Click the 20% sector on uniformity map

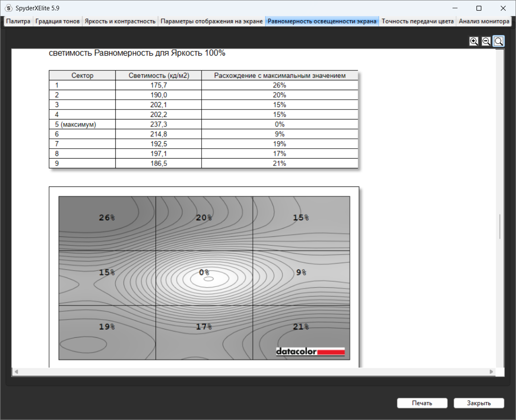[204, 224]
